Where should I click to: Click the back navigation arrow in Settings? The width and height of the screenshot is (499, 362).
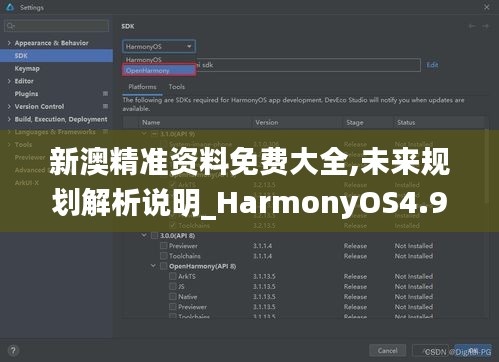point(472,26)
